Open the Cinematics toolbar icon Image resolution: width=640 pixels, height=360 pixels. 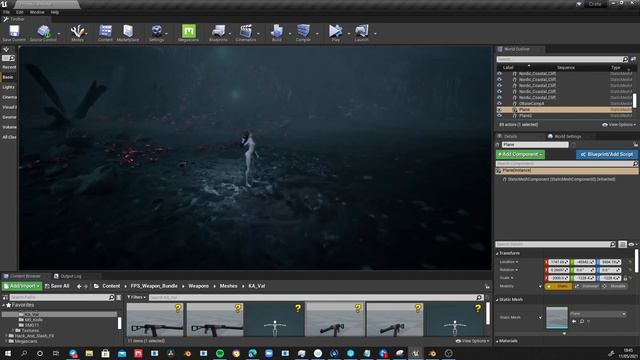(x=246, y=33)
